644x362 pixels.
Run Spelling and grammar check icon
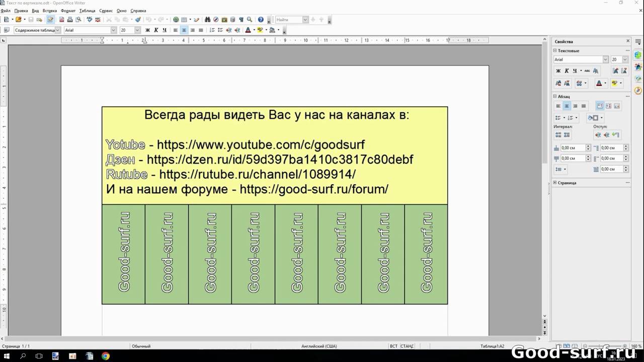90,20
